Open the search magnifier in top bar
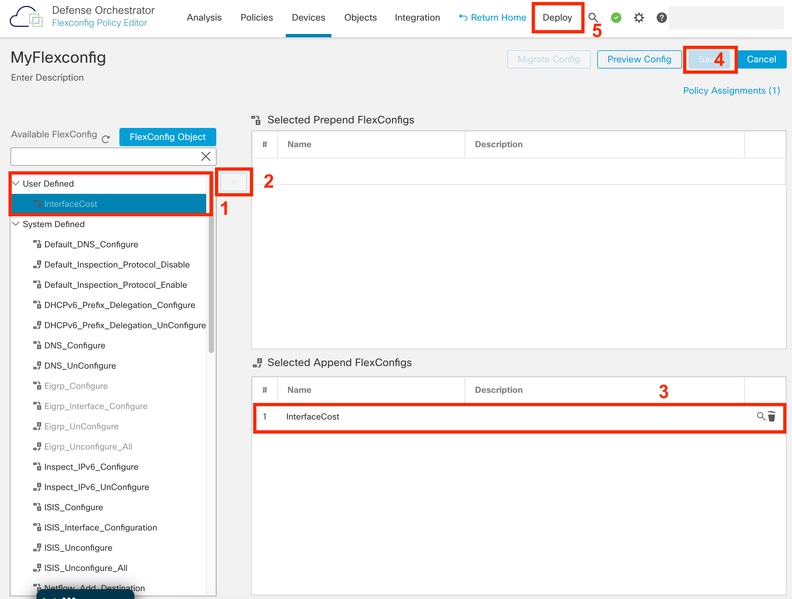 click(593, 18)
